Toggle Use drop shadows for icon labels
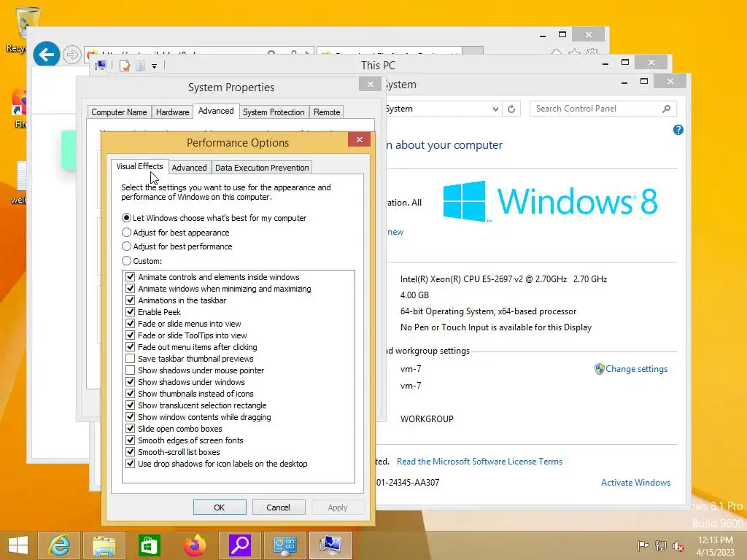Viewport: 747px width, 560px height. coord(130,464)
